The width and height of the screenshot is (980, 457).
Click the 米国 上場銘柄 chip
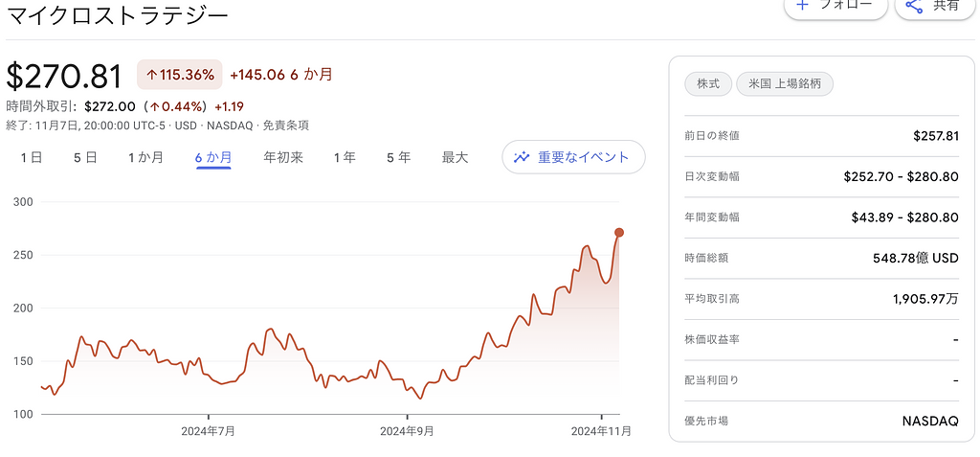785,83
